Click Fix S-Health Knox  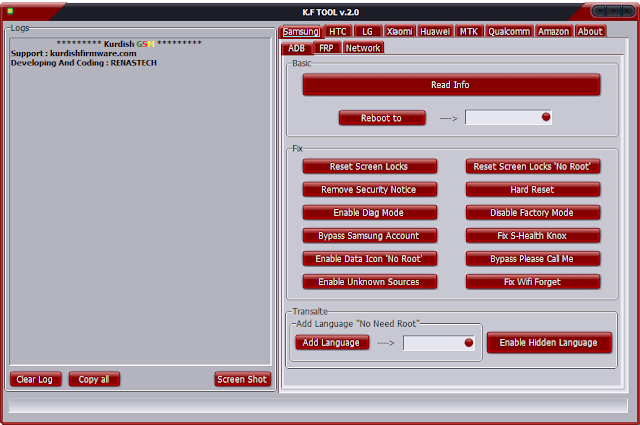click(533, 236)
